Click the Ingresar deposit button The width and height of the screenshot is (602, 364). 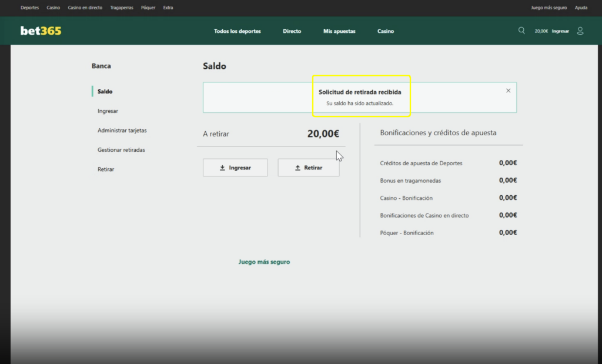pyautogui.click(x=235, y=168)
